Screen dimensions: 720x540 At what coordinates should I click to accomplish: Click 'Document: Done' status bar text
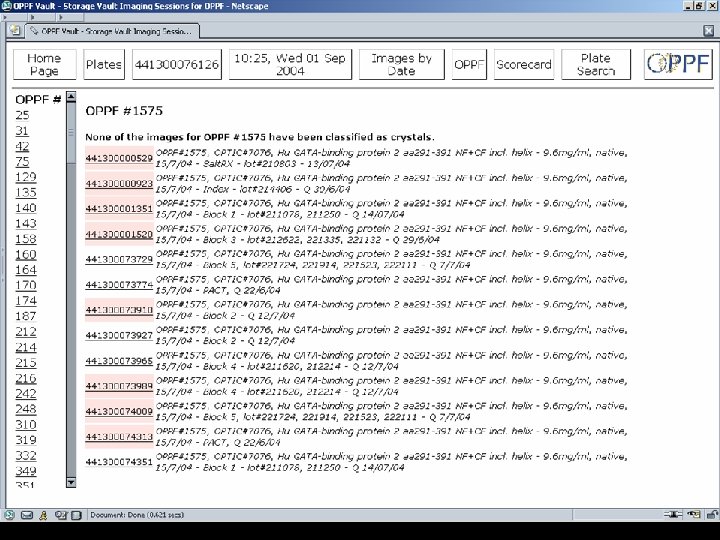coord(137,515)
